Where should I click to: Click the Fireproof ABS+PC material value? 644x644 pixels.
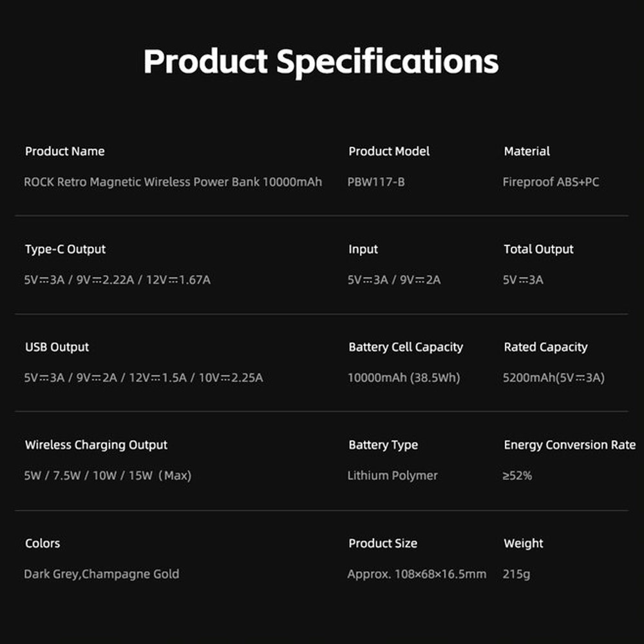[551, 182]
